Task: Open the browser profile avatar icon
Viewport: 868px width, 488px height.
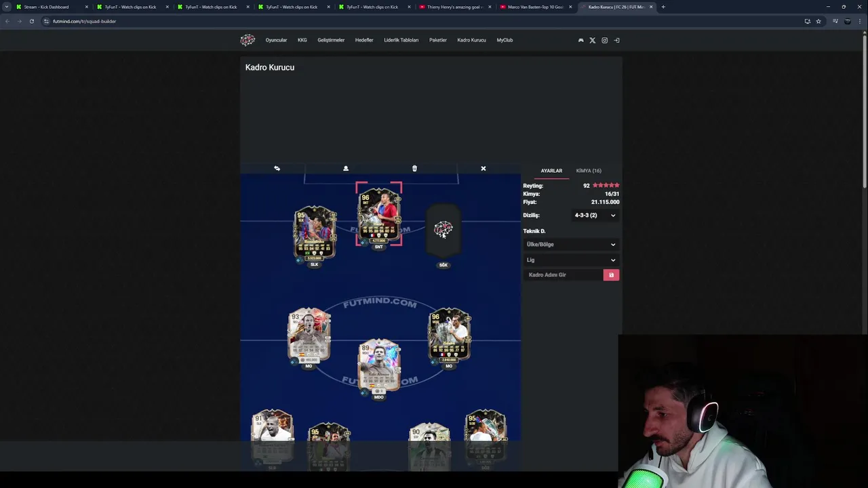Action: 847,21
